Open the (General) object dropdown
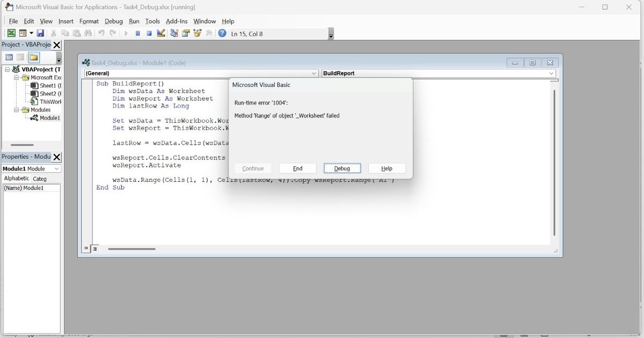The image size is (644, 338). click(201, 74)
